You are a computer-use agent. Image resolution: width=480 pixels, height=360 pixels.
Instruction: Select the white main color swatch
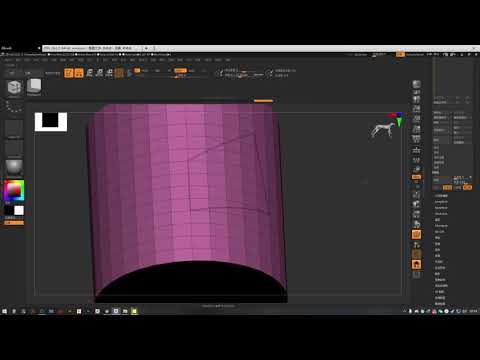point(19,210)
